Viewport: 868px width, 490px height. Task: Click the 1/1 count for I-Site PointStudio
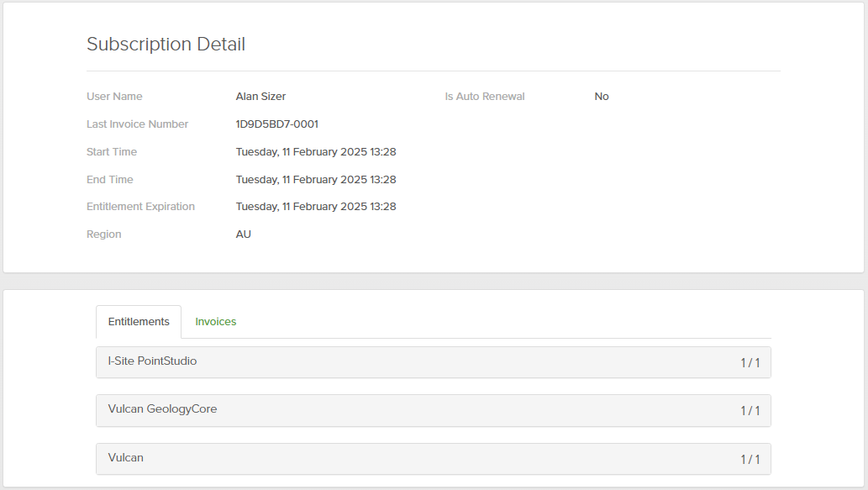(750, 363)
